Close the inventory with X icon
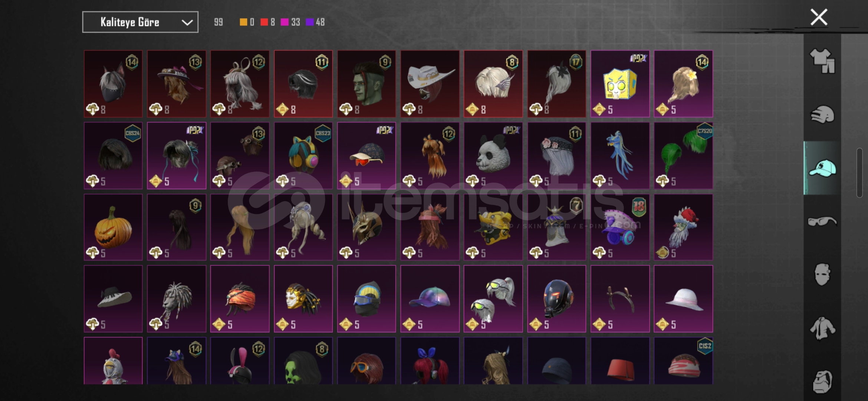 (x=819, y=17)
